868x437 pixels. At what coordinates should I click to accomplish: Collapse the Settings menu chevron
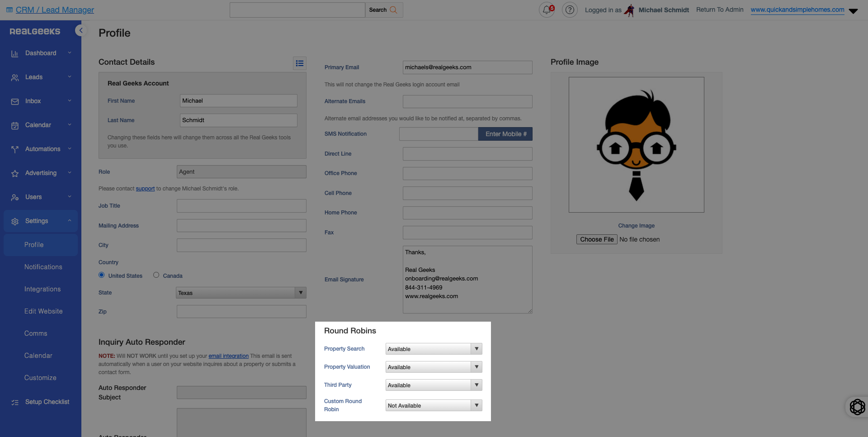tap(70, 221)
